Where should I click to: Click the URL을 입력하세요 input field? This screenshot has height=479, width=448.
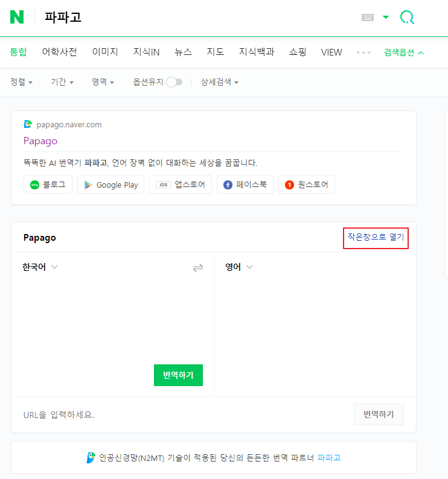tap(184, 414)
